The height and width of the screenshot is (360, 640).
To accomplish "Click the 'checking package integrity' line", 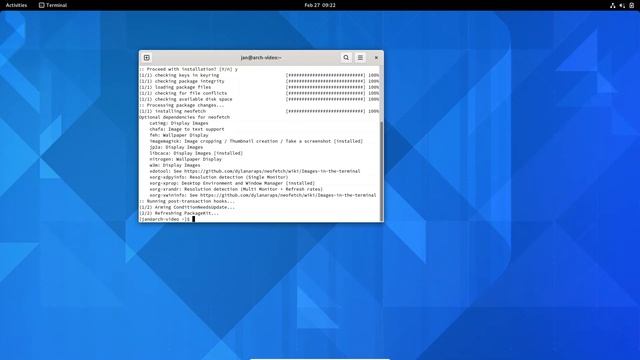I will (259, 81).
